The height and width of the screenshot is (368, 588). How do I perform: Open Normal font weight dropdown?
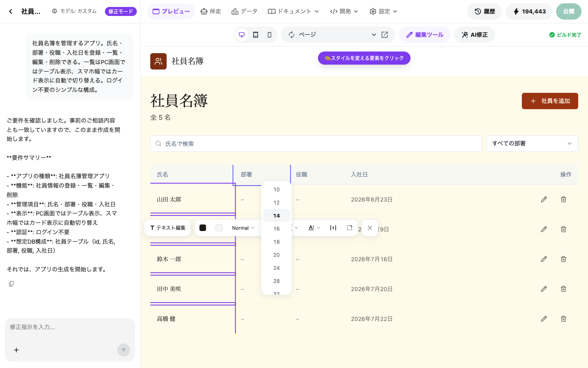[243, 228]
